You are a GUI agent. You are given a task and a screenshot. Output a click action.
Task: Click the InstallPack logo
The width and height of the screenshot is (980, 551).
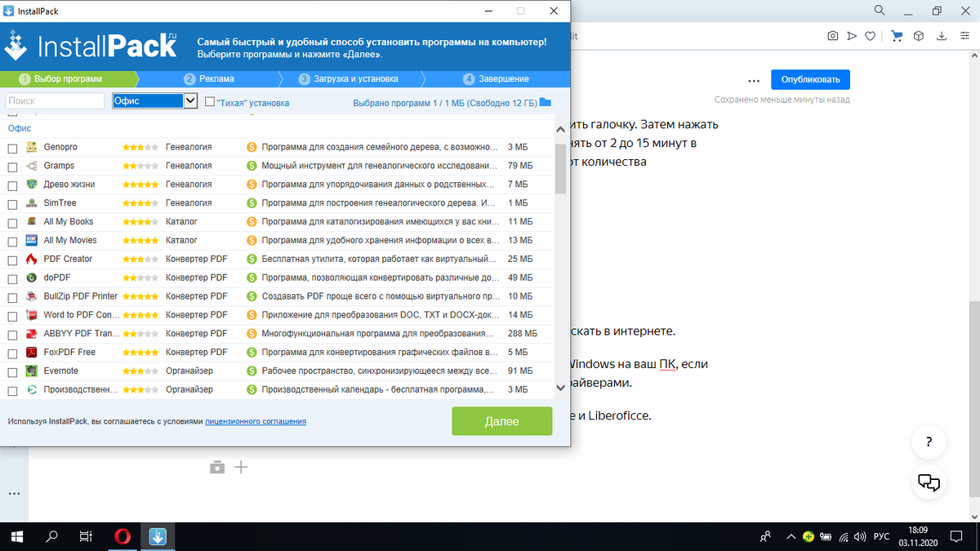(91, 46)
